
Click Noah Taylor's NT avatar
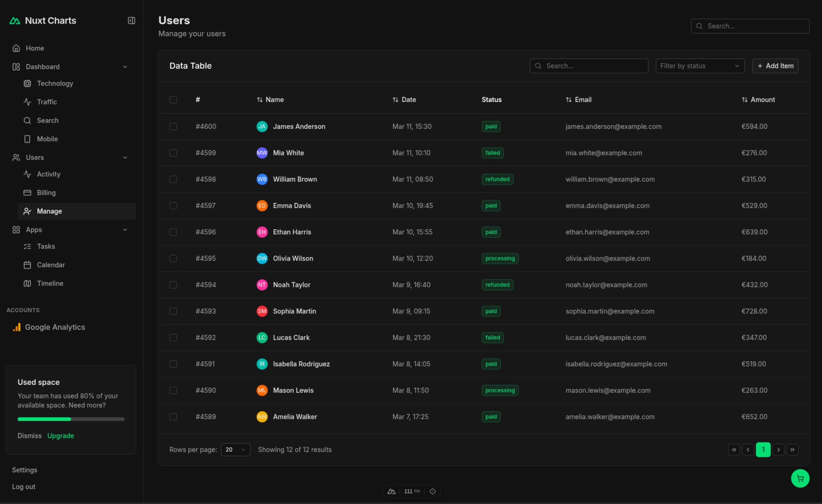pyautogui.click(x=262, y=285)
